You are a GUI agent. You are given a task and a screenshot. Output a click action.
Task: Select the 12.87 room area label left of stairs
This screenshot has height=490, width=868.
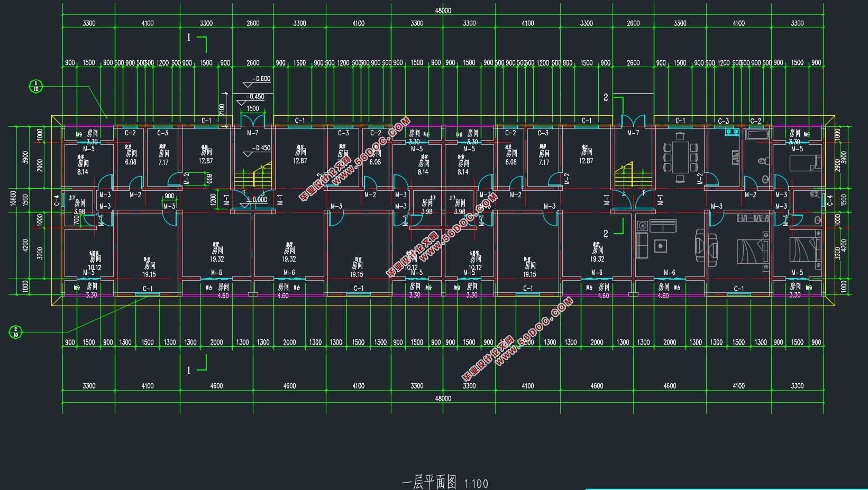click(205, 161)
